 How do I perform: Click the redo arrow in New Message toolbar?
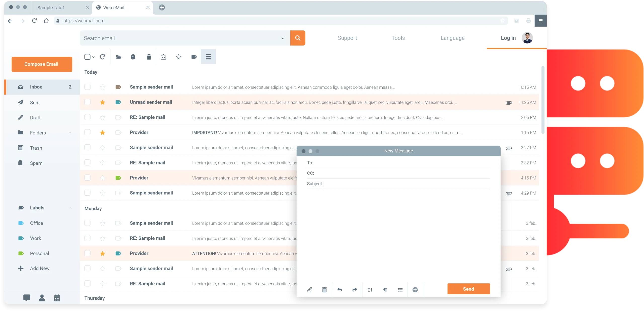pos(355,290)
